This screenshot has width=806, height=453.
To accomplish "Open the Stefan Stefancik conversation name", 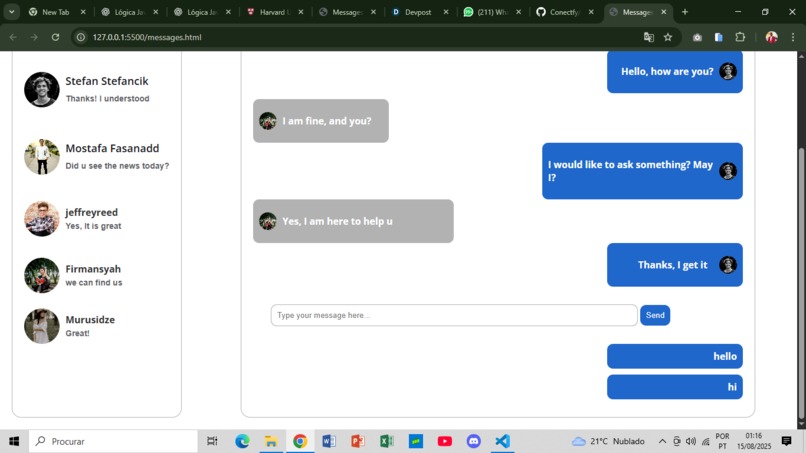I will pos(107,81).
